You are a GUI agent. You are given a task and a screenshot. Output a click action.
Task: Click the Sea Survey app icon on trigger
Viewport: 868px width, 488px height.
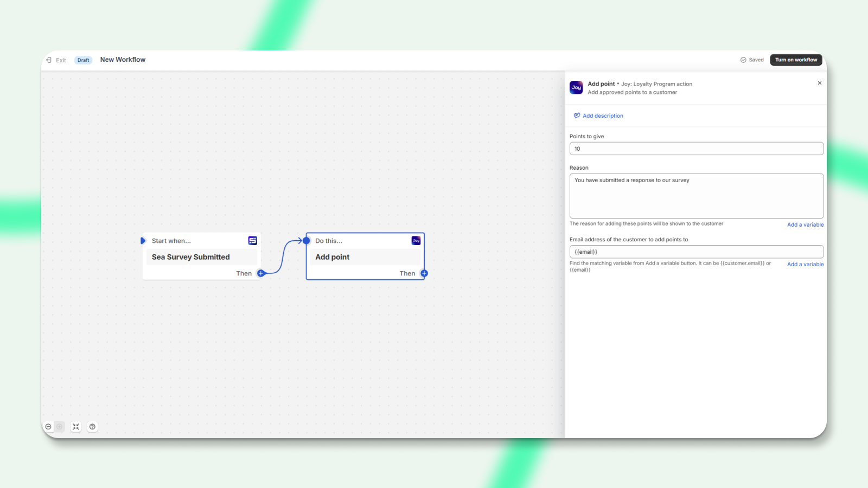pyautogui.click(x=253, y=241)
